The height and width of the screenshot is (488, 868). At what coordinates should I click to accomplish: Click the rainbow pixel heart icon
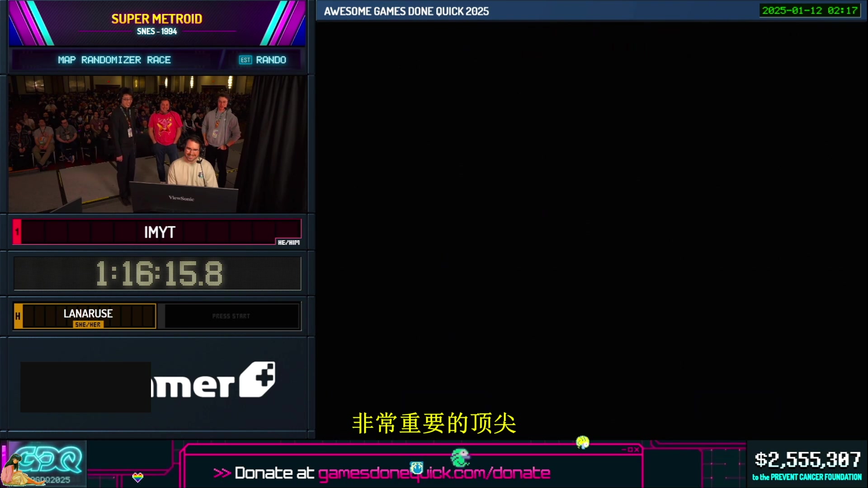(x=138, y=477)
